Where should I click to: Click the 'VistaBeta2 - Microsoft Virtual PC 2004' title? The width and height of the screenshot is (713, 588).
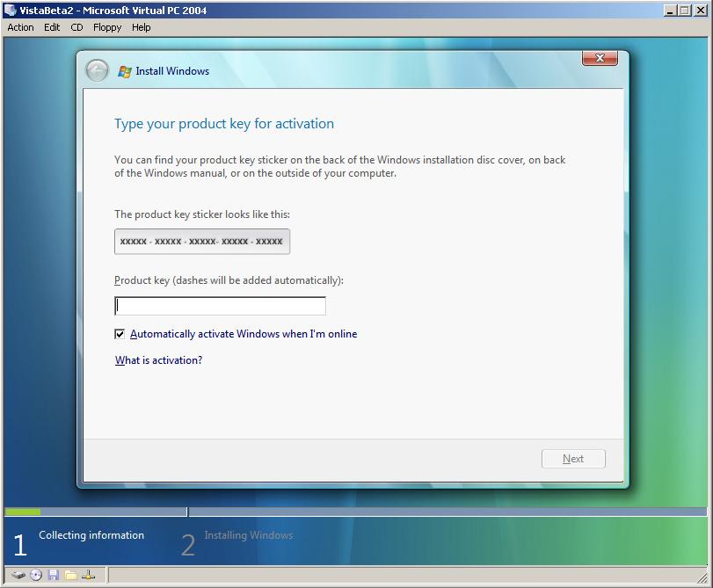113,10
